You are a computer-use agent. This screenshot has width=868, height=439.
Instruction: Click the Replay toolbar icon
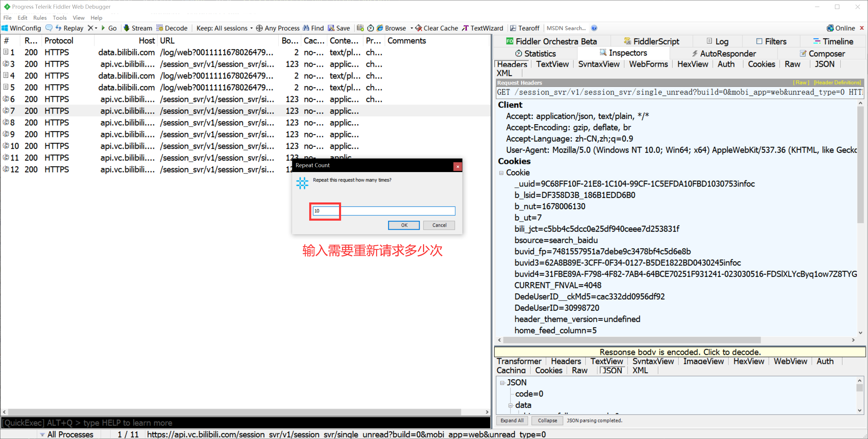click(x=59, y=28)
